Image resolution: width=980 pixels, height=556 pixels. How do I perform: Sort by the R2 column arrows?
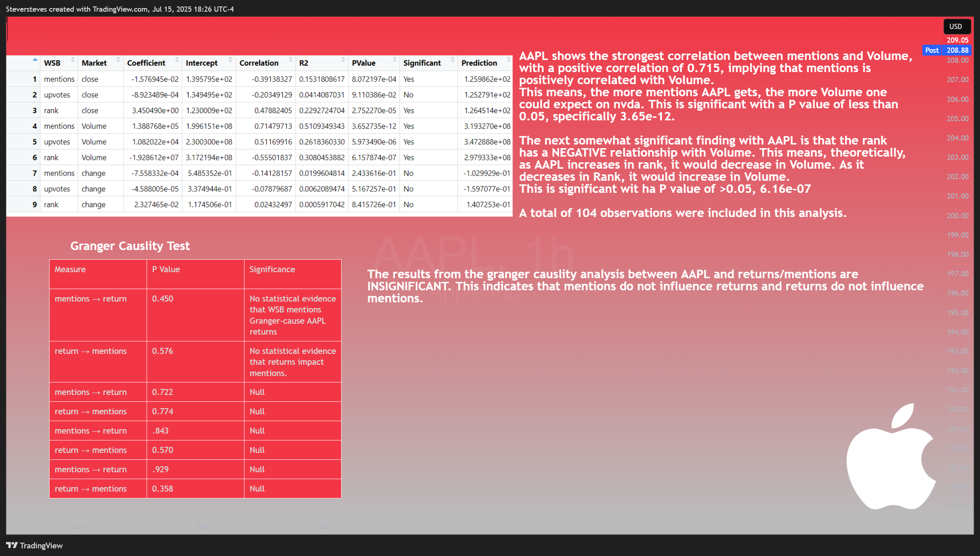pos(343,60)
